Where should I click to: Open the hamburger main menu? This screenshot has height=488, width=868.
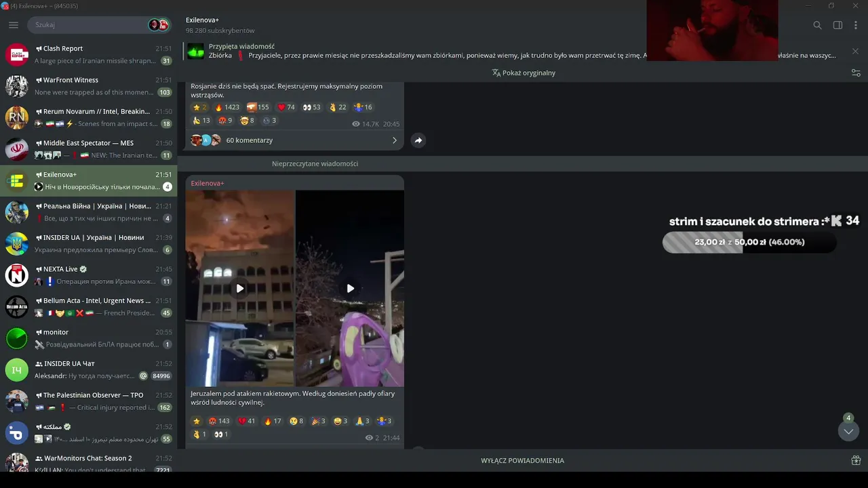pos(14,25)
